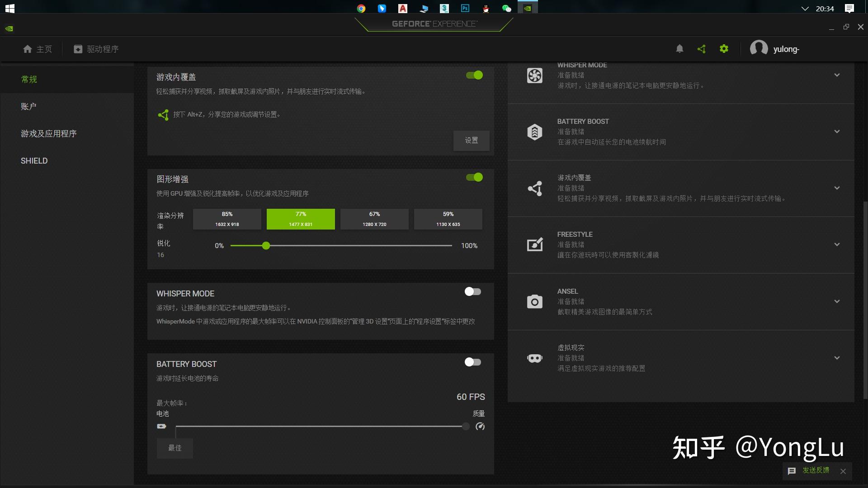This screenshot has width=868, height=488.
Task: Open WeChat from the taskbar
Action: coord(507,8)
